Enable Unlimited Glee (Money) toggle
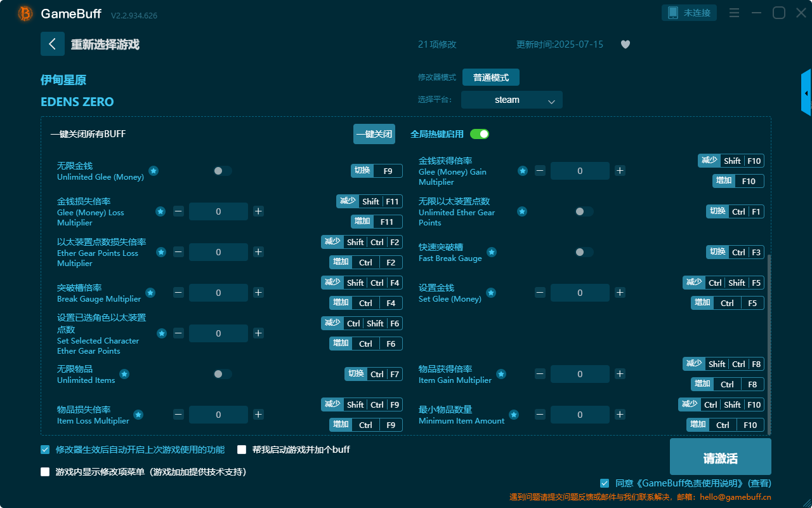Screen dimensions: 812x508 (x=223, y=171)
